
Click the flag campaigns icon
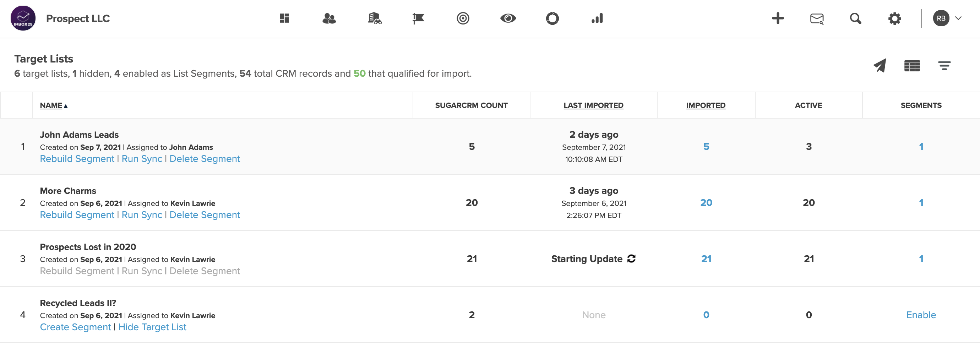[x=418, y=18]
